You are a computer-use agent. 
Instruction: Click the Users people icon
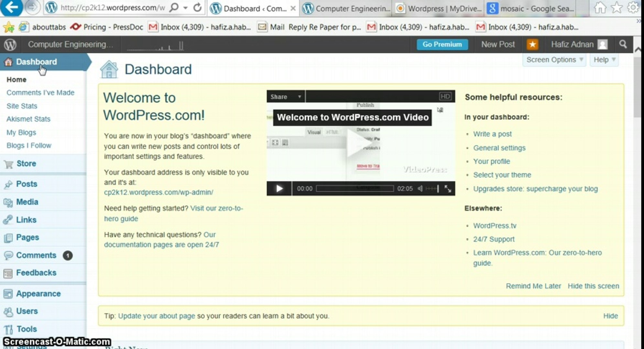[8, 312]
